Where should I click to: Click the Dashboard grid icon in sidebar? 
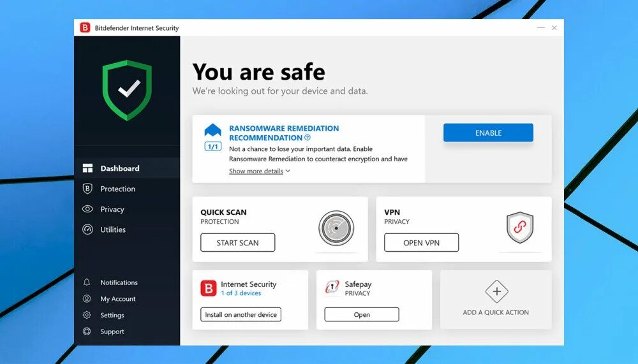point(87,168)
